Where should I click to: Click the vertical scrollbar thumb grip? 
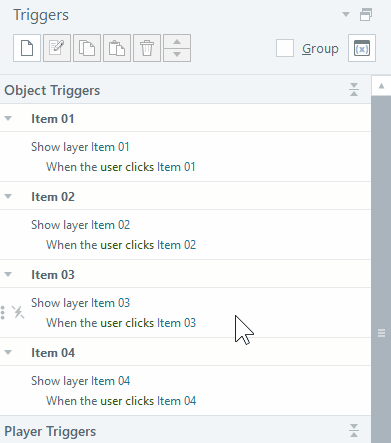click(382, 333)
